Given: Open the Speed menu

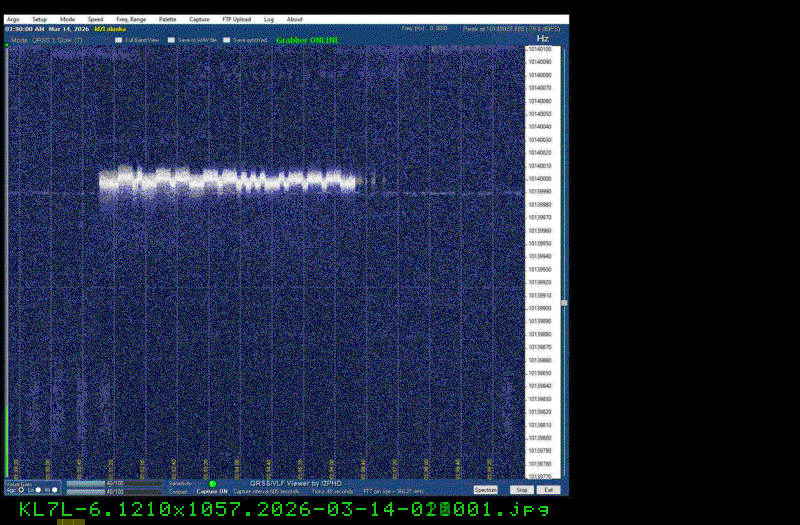Looking at the screenshot, I should pyautogui.click(x=95, y=19).
